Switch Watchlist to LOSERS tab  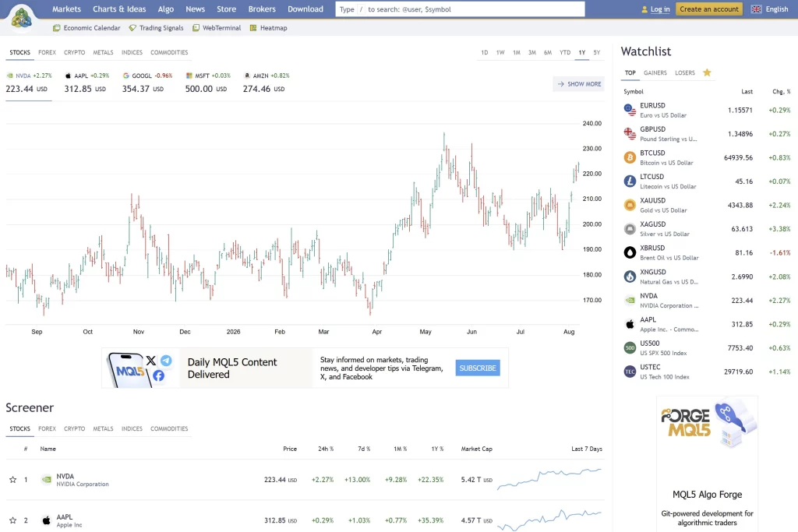point(684,72)
